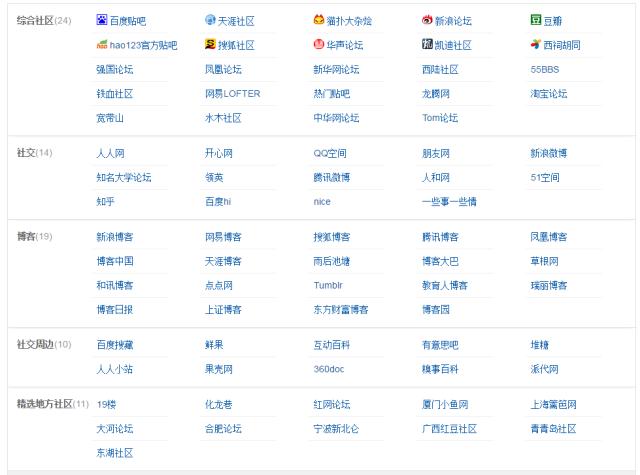This screenshot has width=640, height=475.
Task: Open 新浪微博 link
Action: 549,153
